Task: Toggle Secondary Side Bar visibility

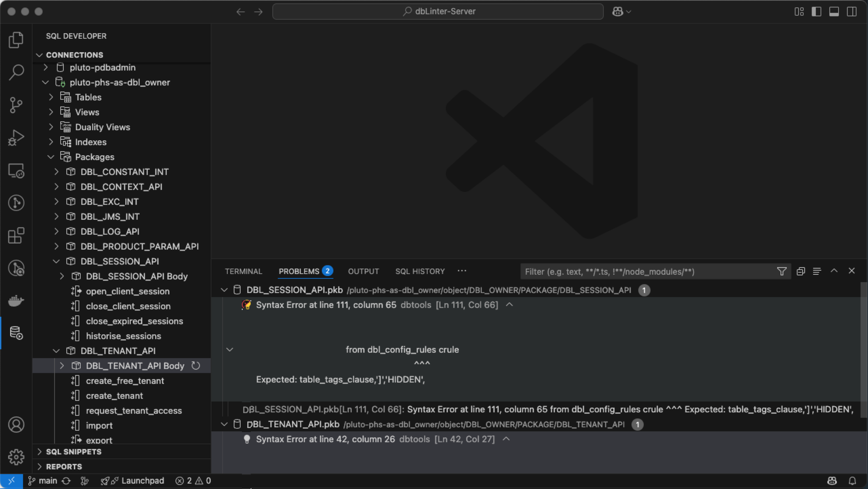Action: (852, 12)
